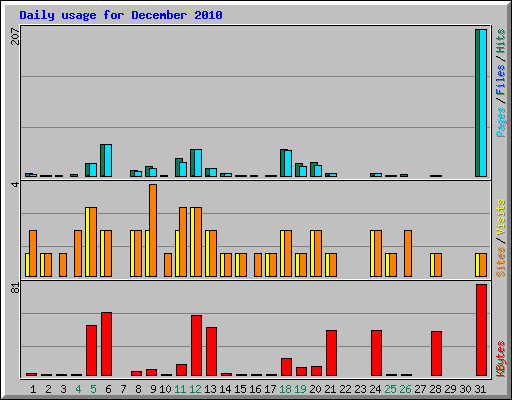Click day label '8' on axis
Screen dimensions: 512x400
click(x=138, y=389)
